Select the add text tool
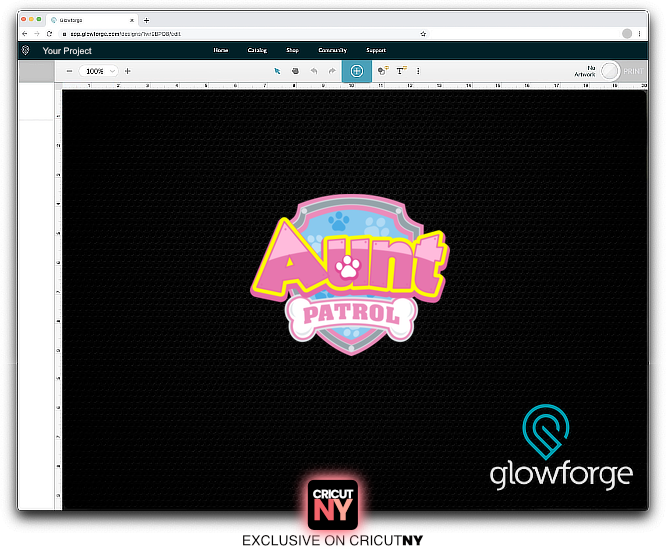 click(x=401, y=71)
